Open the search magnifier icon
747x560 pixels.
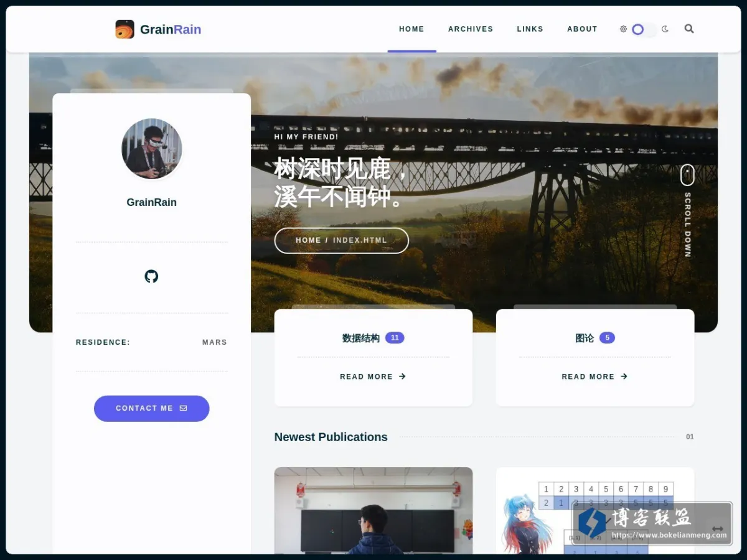[x=689, y=29]
